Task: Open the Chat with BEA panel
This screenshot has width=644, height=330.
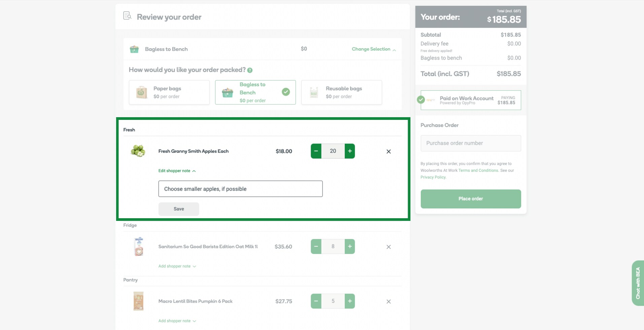Action: coord(638,283)
